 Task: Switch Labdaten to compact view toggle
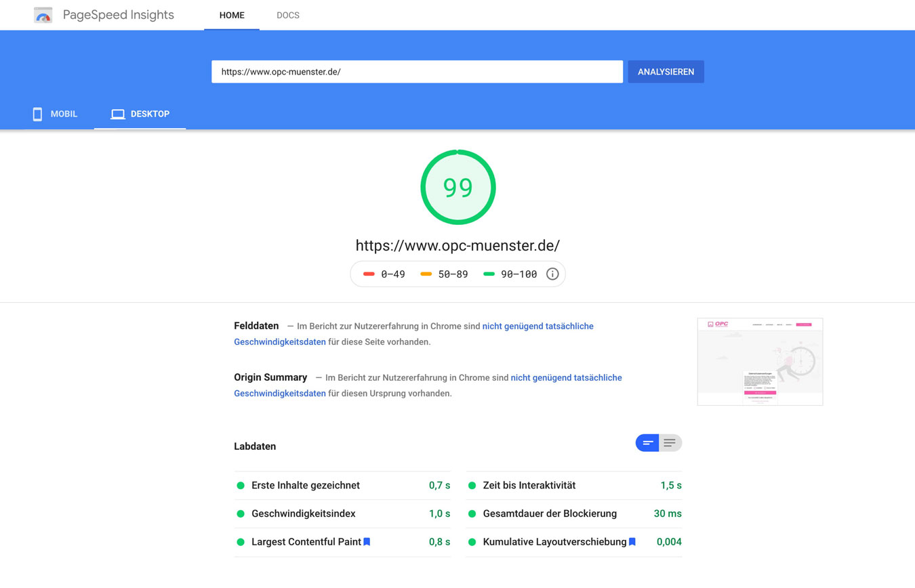(x=647, y=443)
